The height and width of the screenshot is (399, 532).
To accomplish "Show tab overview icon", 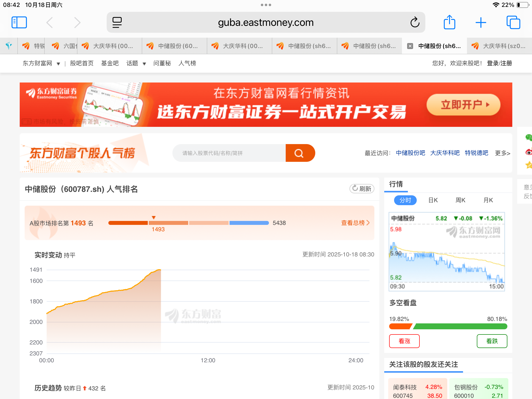I will pos(513,22).
